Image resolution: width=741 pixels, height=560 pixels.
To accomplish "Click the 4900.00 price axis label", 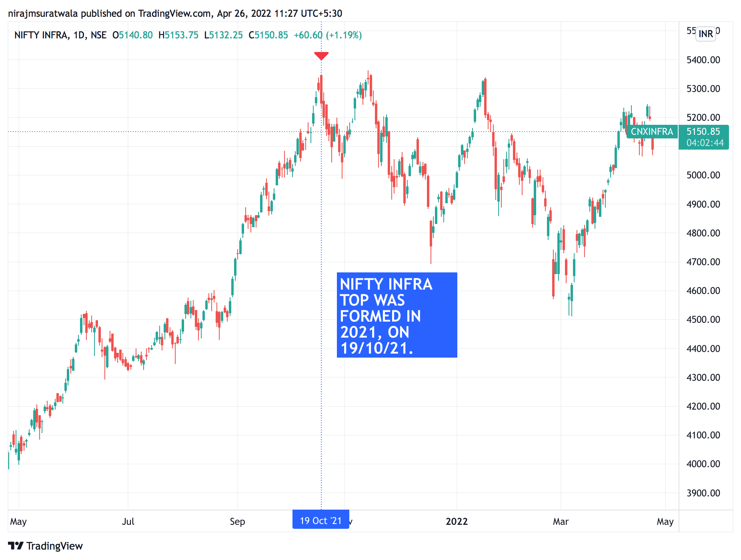I will pyautogui.click(x=703, y=204).
